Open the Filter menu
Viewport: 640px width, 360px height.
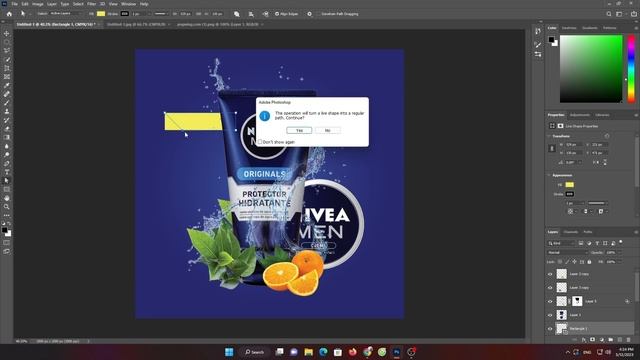click(91, 4)
